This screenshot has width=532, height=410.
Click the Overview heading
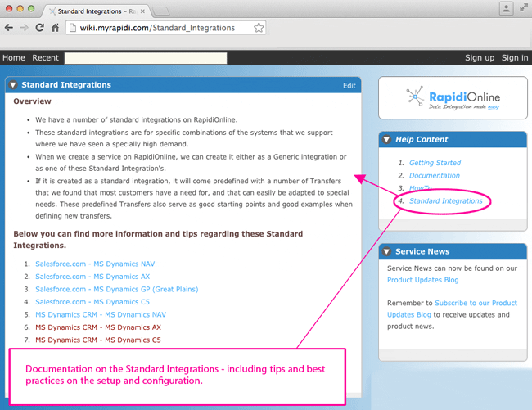pos(32,101)
